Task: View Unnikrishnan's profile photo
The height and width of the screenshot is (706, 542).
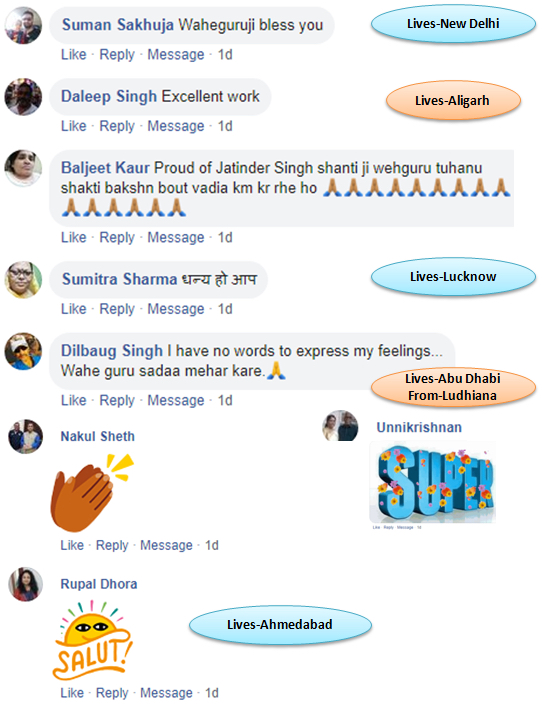Action: (x=340, y=425)
